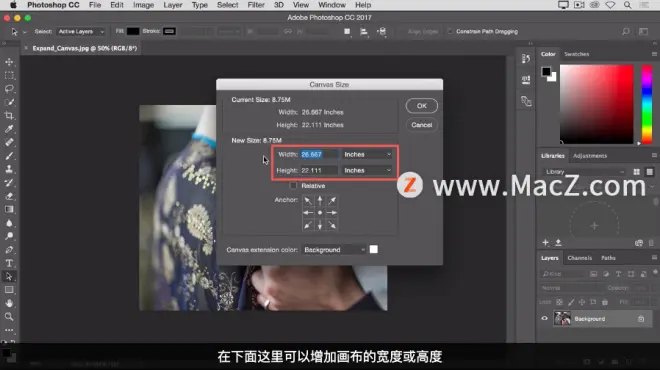This screenshot has width=660, height=370.
Task: Switch to the Channels tab
Action: 580,258
